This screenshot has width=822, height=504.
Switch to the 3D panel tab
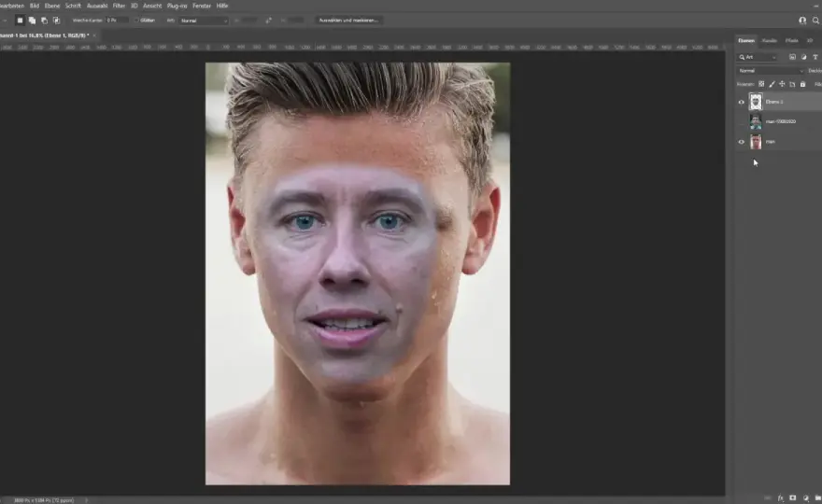(810, 40)
